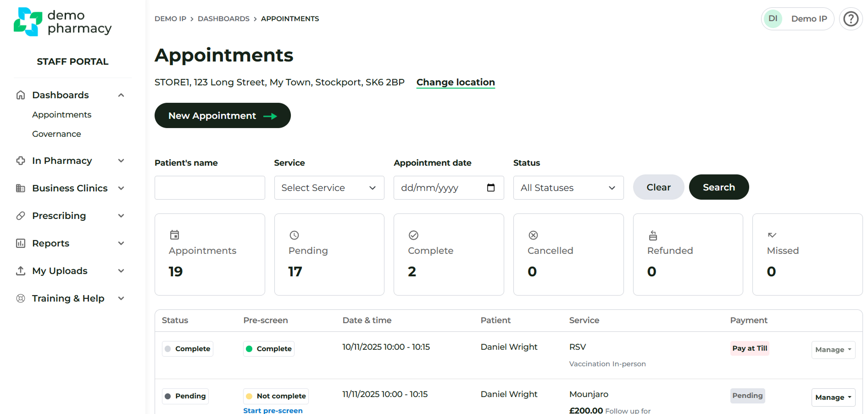This screenshot has width=868, height=414.
Task: Open Governance in the sidebar
Action: [x=56, y=134]
